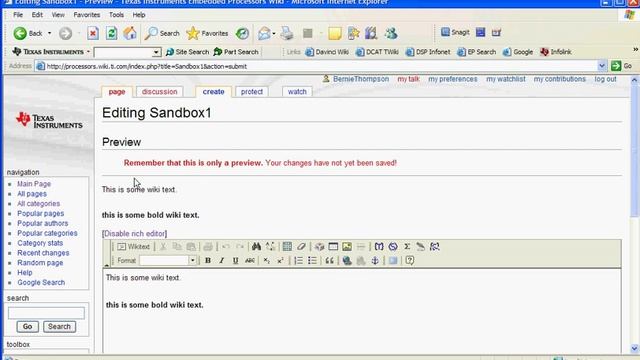Open editor help question mark icon
Viewport: 640px width, 360px height.
coord(410,260)
